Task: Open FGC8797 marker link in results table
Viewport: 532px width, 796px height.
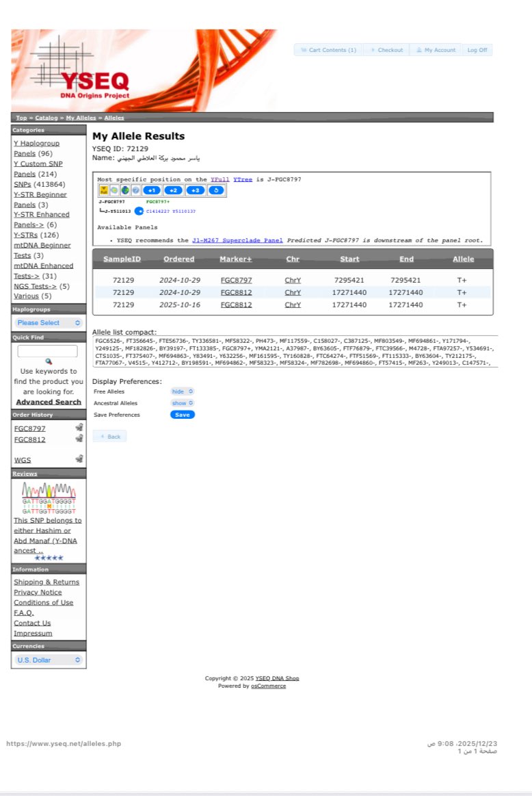Action: pyautogui.click(x=237, y=280)
